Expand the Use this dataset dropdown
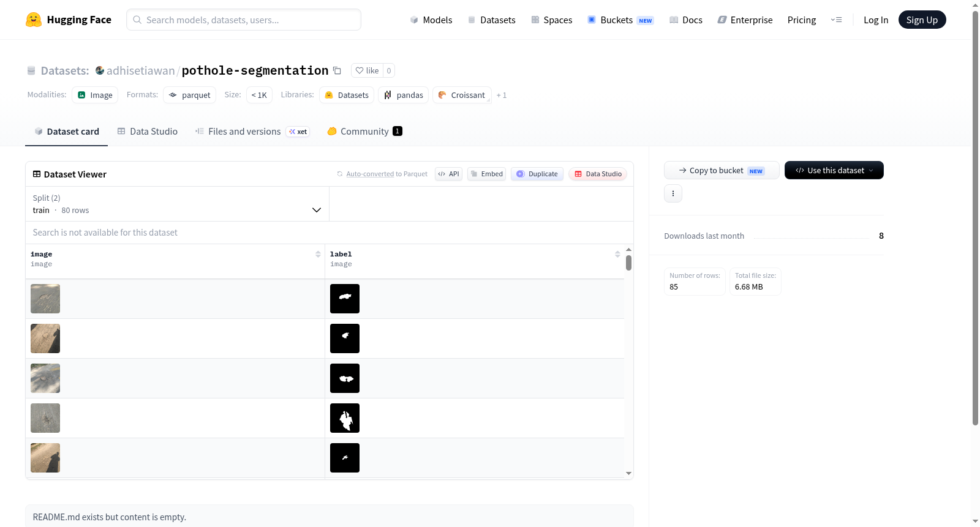The width and height of the screenshot is (980, 527). tap(834, 170)
